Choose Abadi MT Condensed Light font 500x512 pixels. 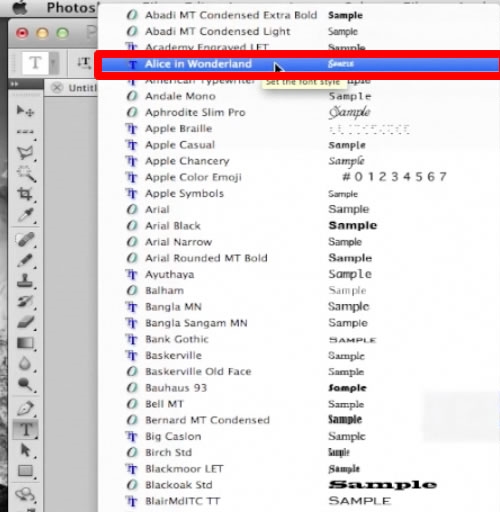218,32
